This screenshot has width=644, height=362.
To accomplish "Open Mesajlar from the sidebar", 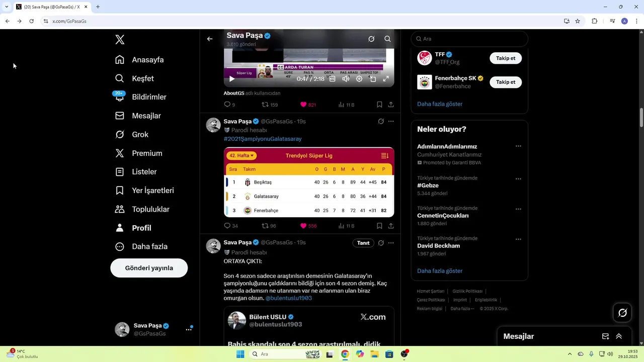I will pos(138,116).
